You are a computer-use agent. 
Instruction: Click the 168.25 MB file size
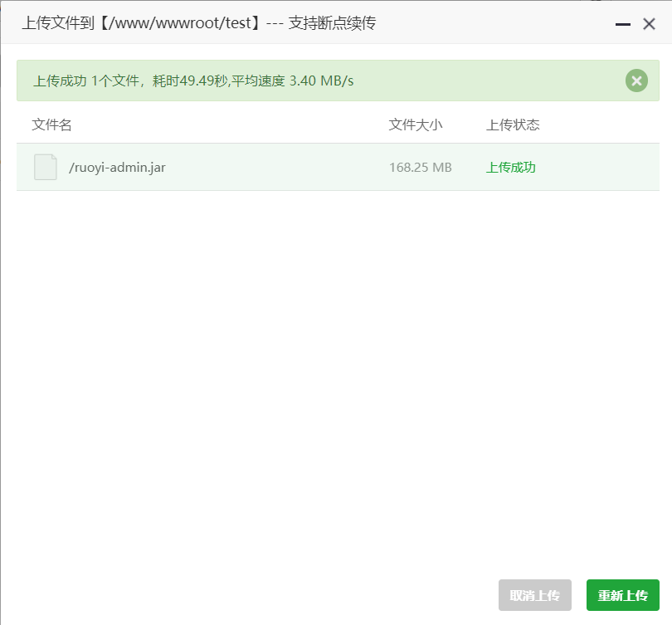click(x=420, y=167)
